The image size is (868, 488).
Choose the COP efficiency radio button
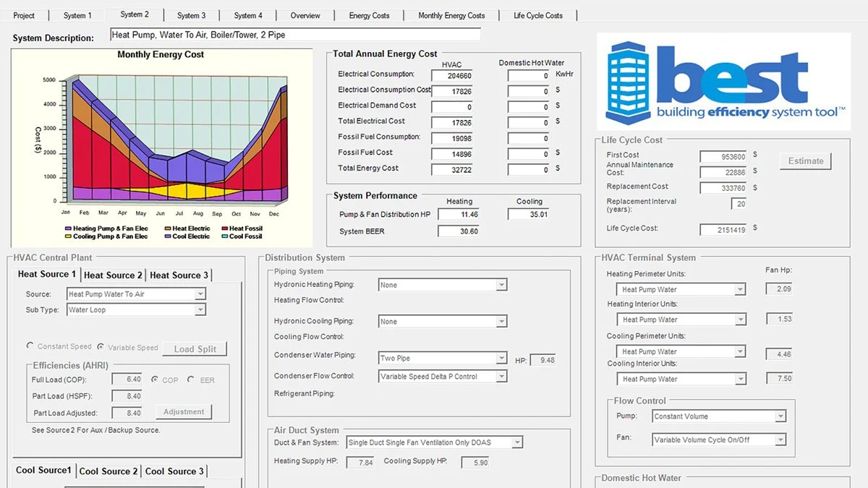coord(155,379)
